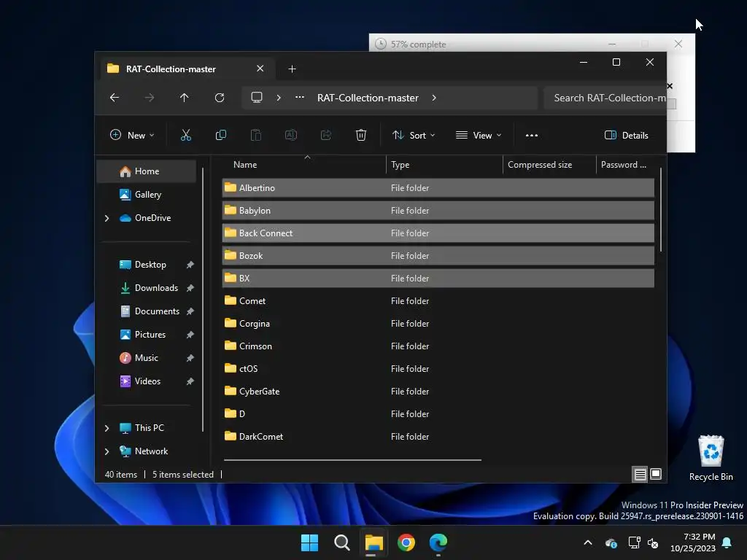Click the Share icon in toolbar
The image size is (747, 560).
point(326,135)
